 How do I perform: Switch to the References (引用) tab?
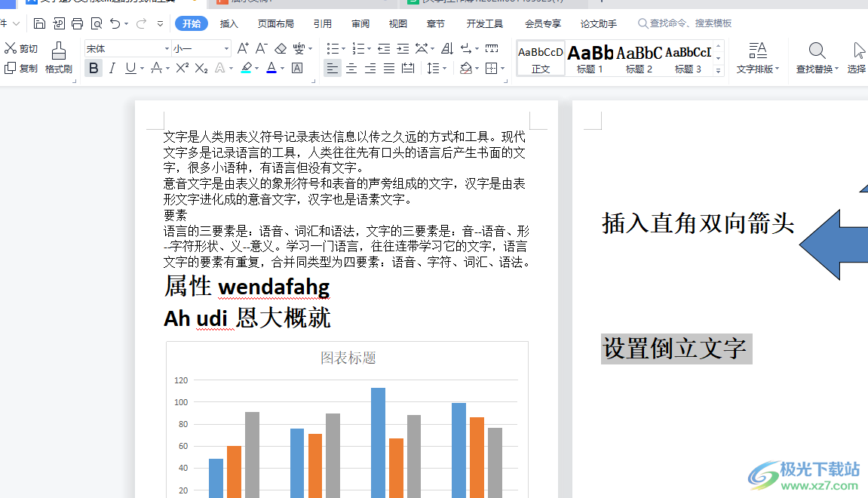coord(322,24)
